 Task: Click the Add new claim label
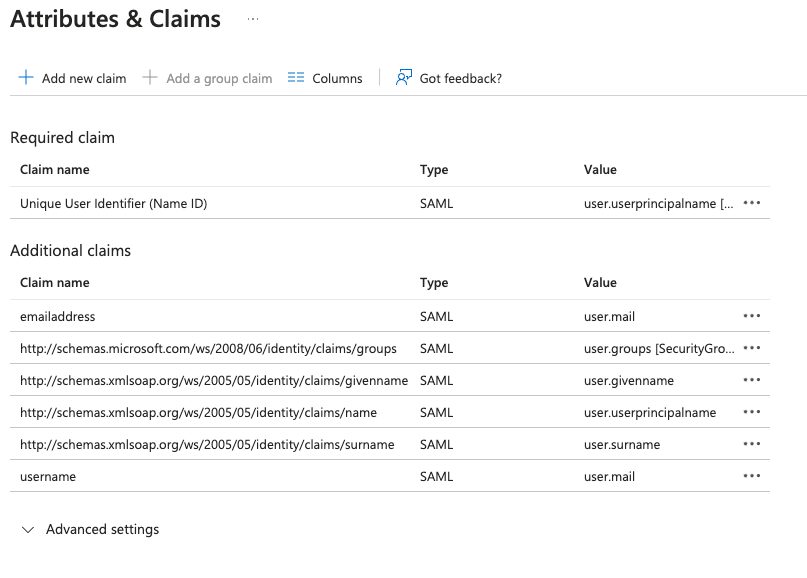[84, 78]
